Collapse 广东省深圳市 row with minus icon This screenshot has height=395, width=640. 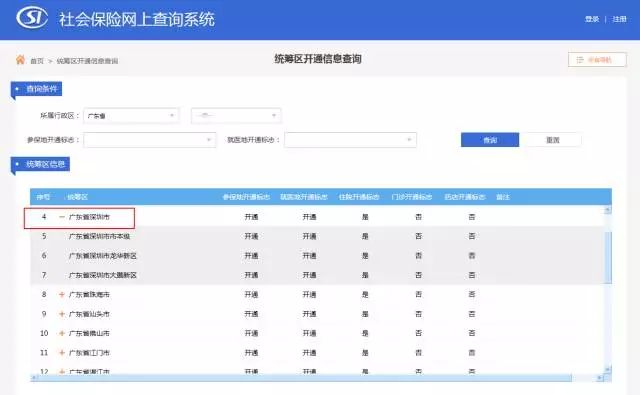(x=62, y=217)
